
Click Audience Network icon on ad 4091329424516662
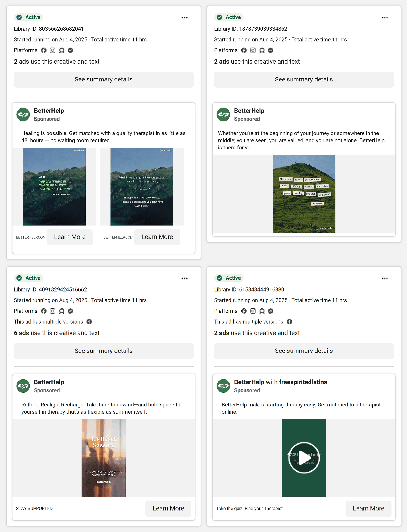(x=61, y=311)
